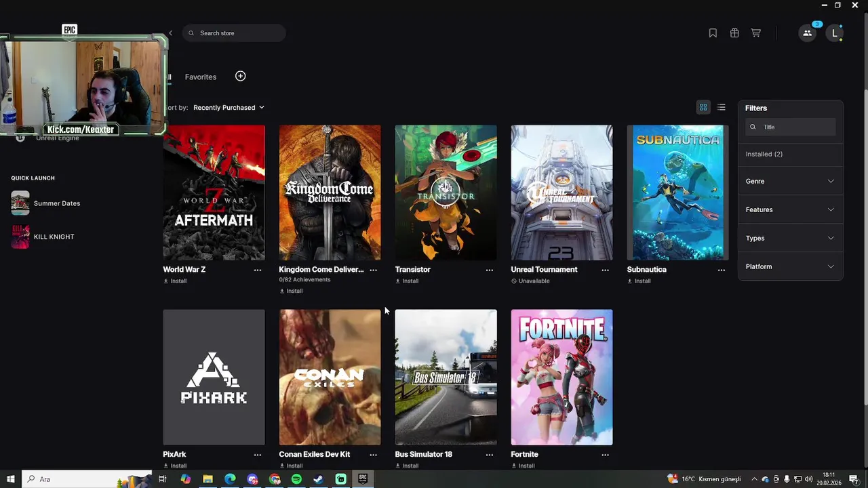
Task: Open Task View on the taskbar
Action: tap(163, 479)
